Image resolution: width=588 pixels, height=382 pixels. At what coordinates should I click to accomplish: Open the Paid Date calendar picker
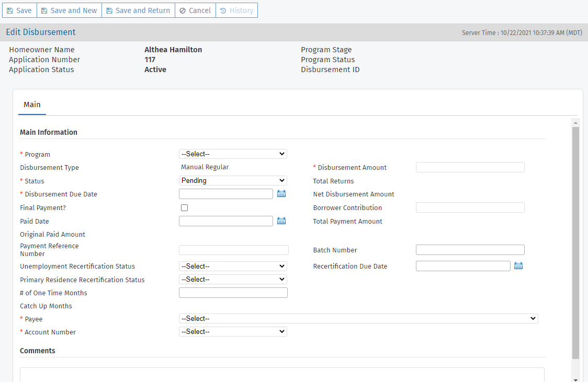tap(281, 221)
